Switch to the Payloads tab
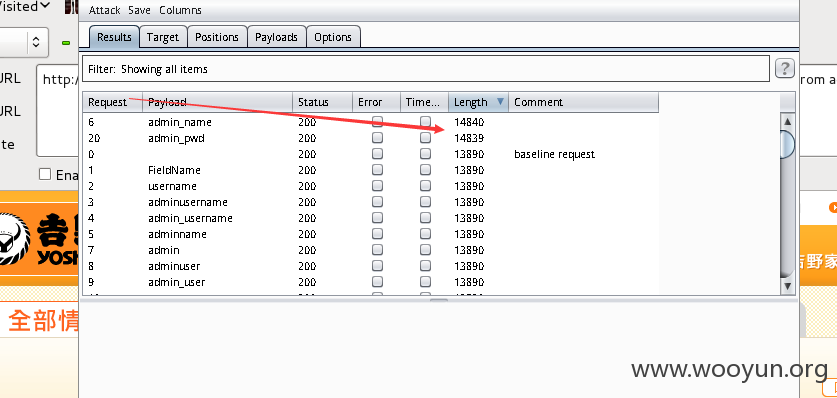This screenshot has width=837, height=398. pos(277,37)
